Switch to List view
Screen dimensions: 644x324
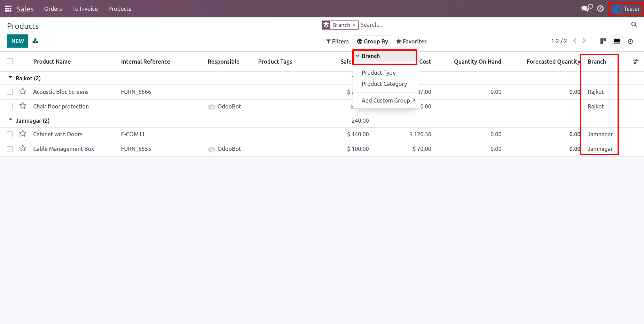(617, 41)
